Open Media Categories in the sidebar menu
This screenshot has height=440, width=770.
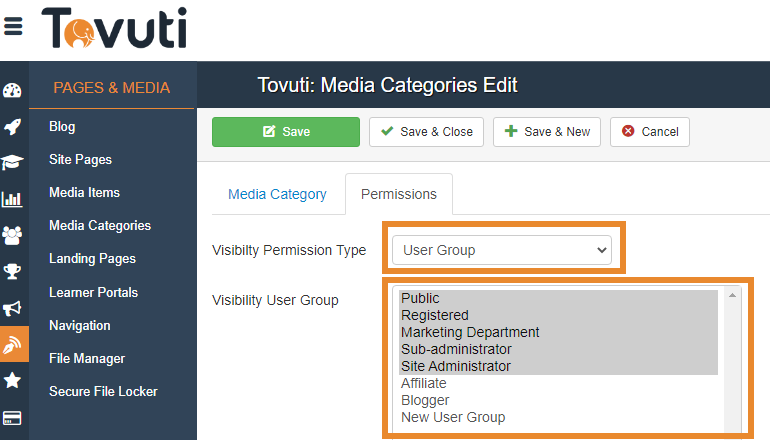pos(100,226)
